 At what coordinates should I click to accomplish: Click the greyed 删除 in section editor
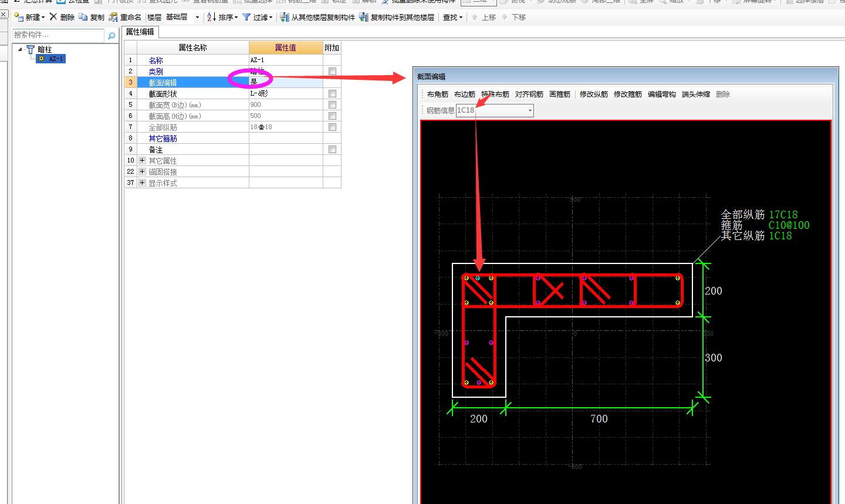[723, 94]
